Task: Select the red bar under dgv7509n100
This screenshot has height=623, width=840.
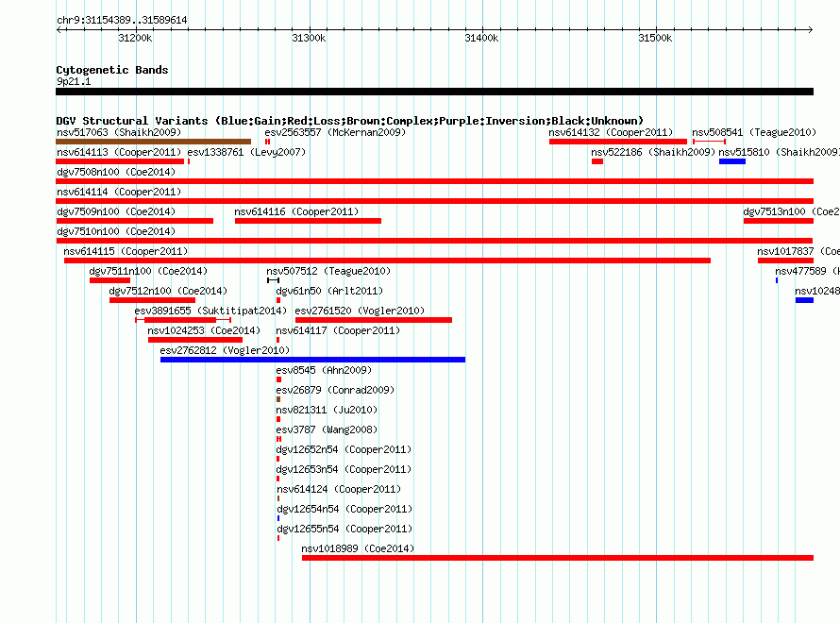Action: coord(134,221)
